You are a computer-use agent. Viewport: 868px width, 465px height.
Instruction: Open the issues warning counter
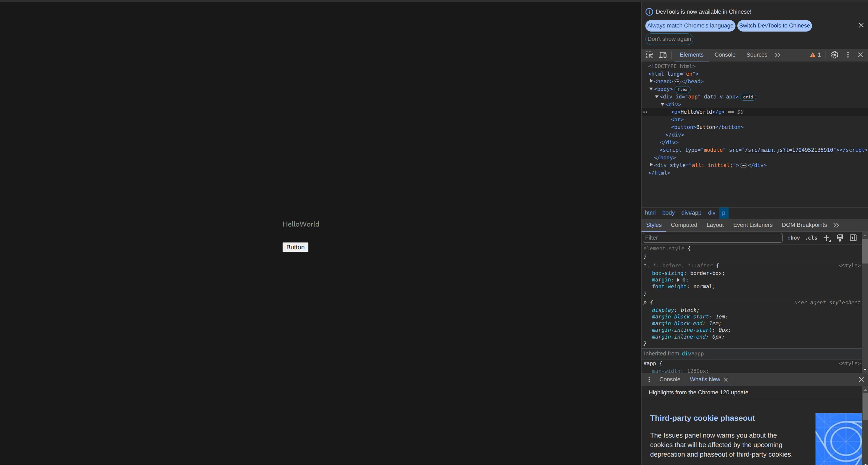click(815, 55)
